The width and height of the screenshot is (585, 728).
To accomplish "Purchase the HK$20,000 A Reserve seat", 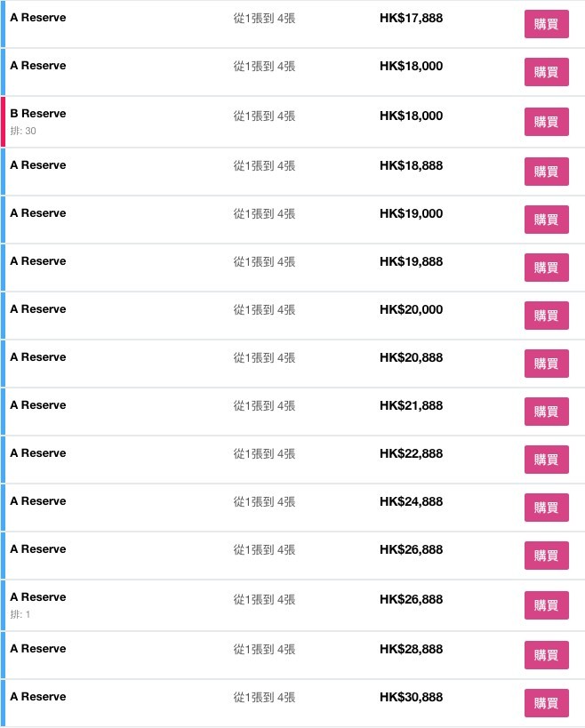I will 546,316.
